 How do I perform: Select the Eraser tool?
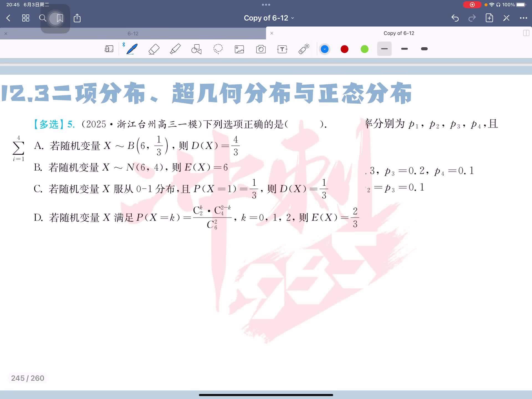click(154, 49)
